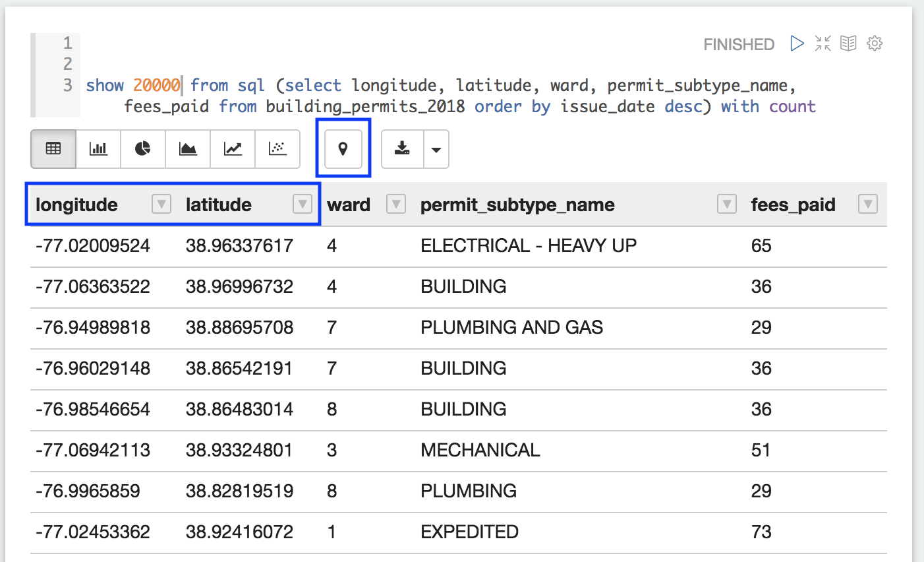Select cell -77.06942113
The height and width of the screenshot is (562, 924).
93,451
